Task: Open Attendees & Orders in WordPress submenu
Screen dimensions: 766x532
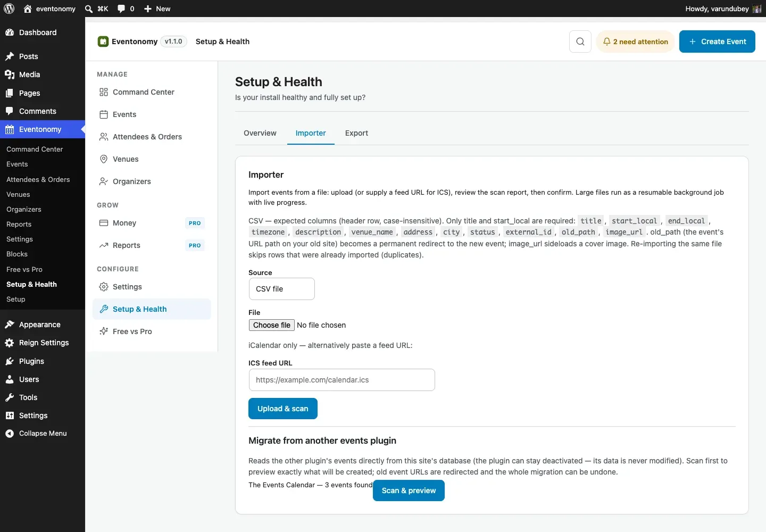Action: tap(38, 179)
